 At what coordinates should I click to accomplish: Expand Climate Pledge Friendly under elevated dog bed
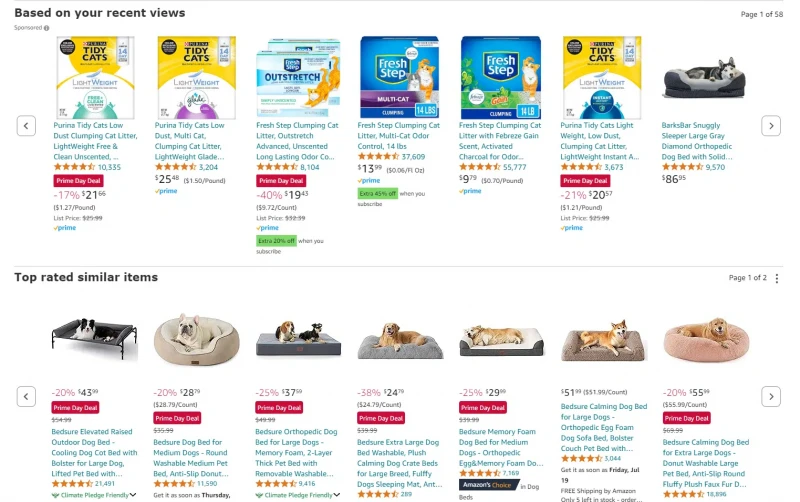[x=94, y=495]
